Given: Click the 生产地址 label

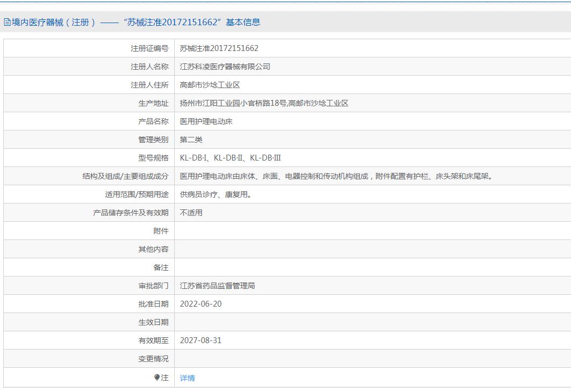Looking at the screenshot, I should [153, 103].
